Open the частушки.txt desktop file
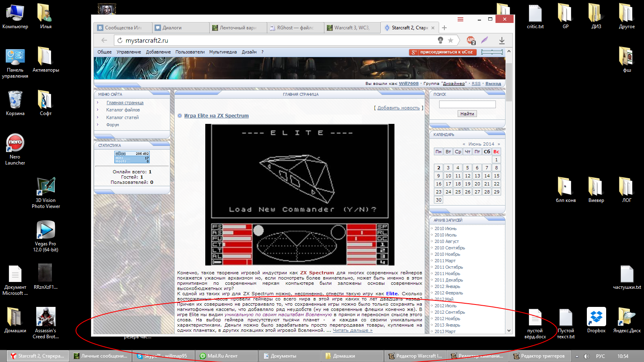This screenshot has height=362, width=644. [x=627, y=277]
